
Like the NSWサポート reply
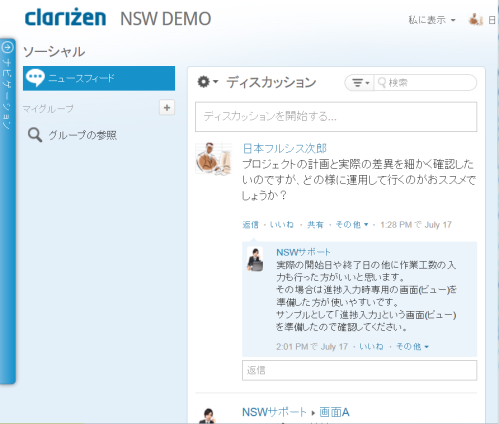[371, 347]
